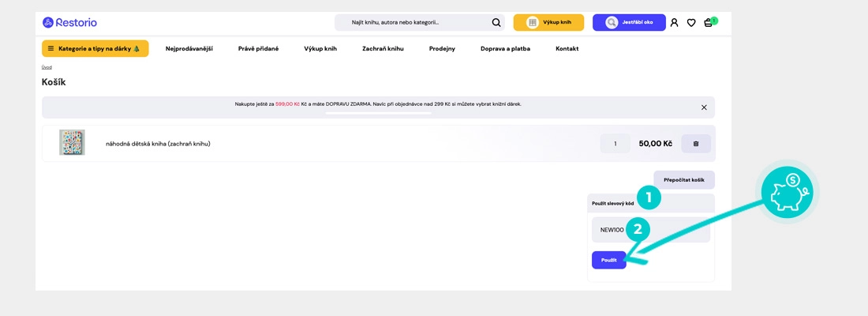The image size is (868, 316).
Task: Click the Úvod breadcrumb link
Action: [47, 67]
